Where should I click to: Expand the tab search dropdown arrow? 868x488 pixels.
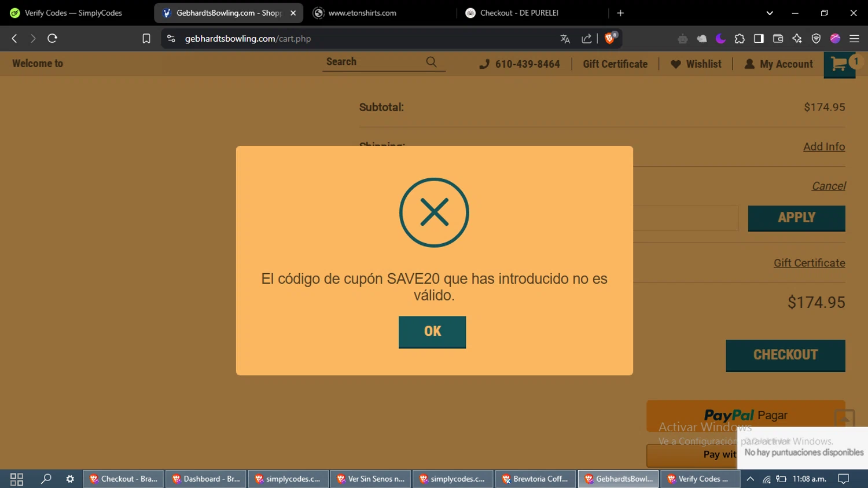click(x=770, y=13)
